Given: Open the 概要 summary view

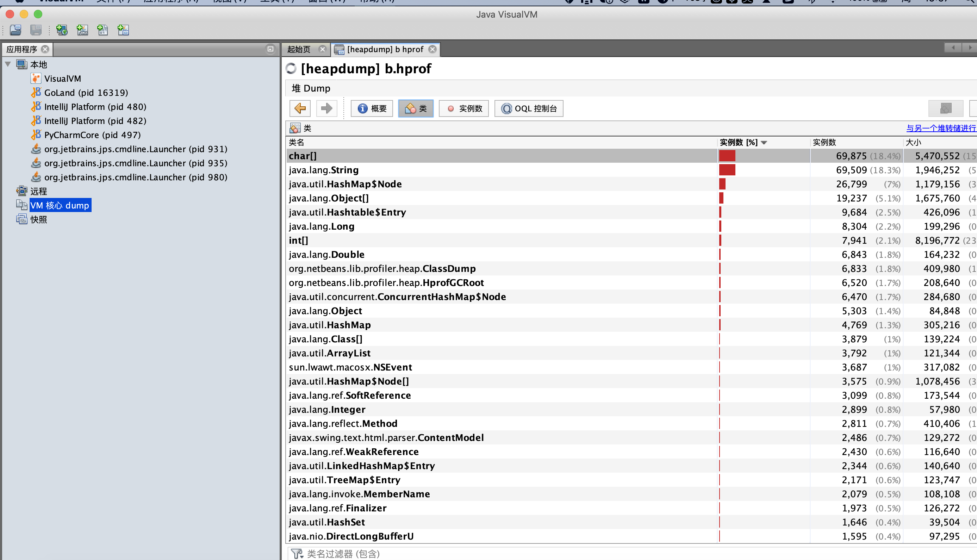Looking at the screenshot, I should click(372, 108).
